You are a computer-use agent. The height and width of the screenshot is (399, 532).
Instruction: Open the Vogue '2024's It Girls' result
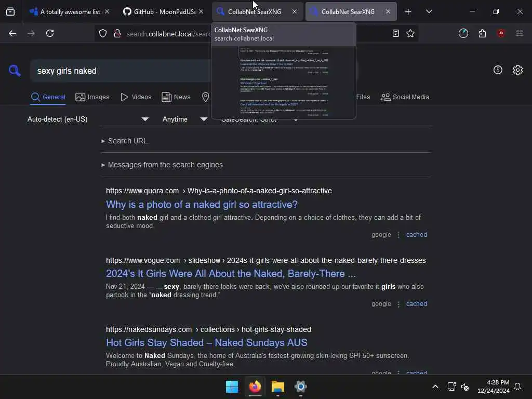point(231,273)
